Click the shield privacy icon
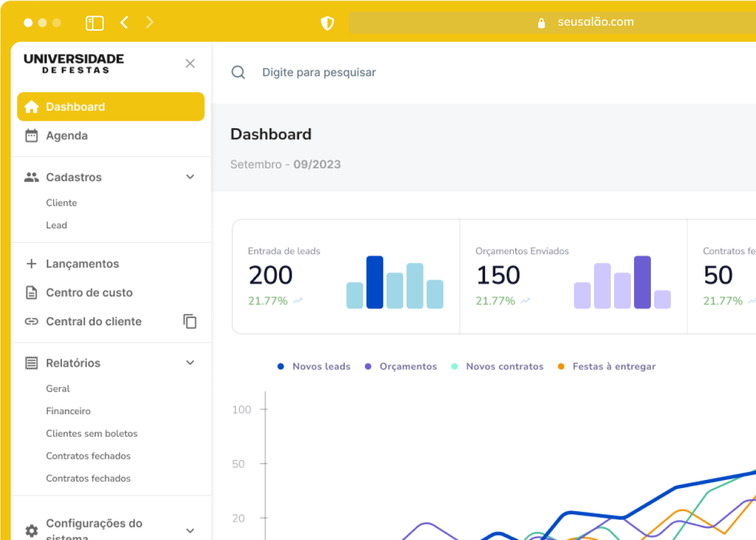 pyautogui.click(x=327, y=23)
